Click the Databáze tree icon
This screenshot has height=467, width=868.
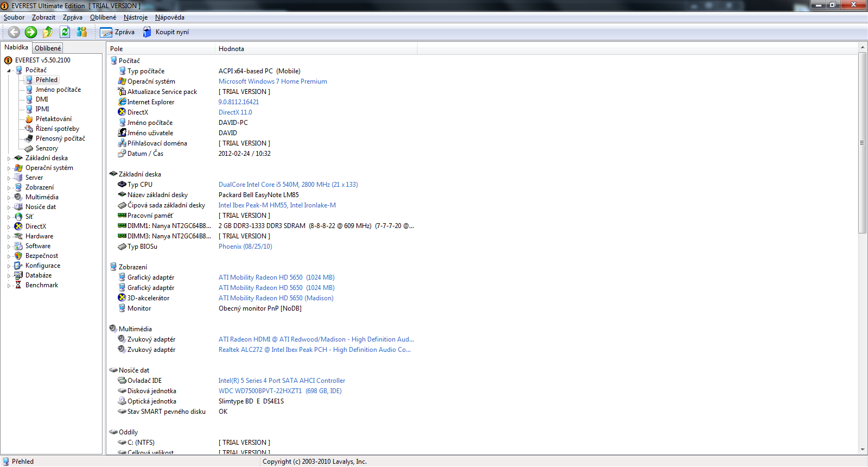18,275
